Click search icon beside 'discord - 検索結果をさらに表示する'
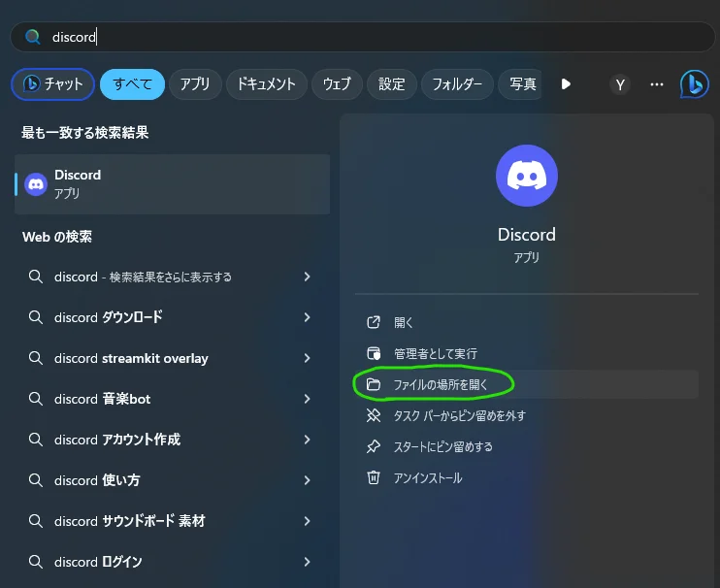Screen dimensions: 720x588 point(35,277)
